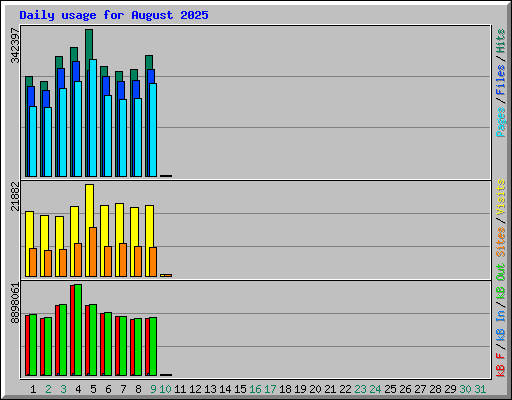Click day 12 on the x-axis

tap(195, 389)
